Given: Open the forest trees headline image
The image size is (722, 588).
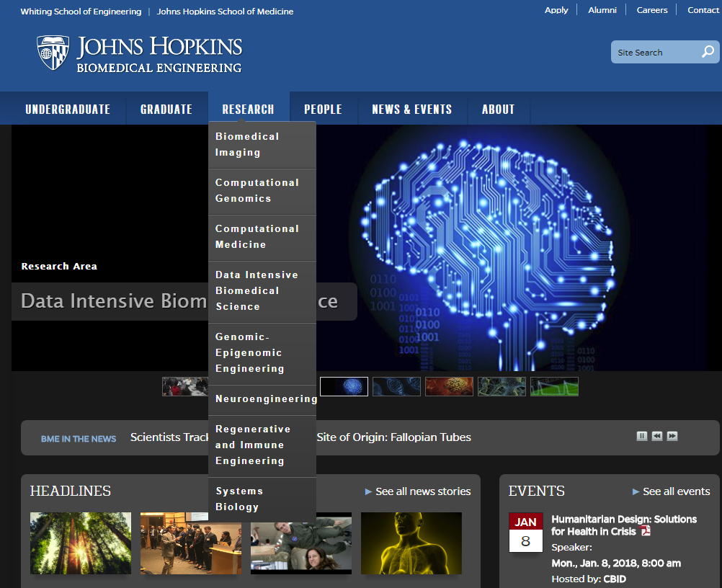Looking at the screenshot, I should coord(81,543).
